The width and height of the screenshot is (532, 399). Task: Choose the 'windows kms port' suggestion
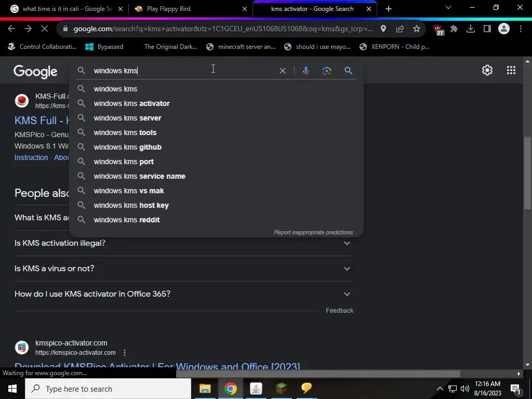pos(217,162)
